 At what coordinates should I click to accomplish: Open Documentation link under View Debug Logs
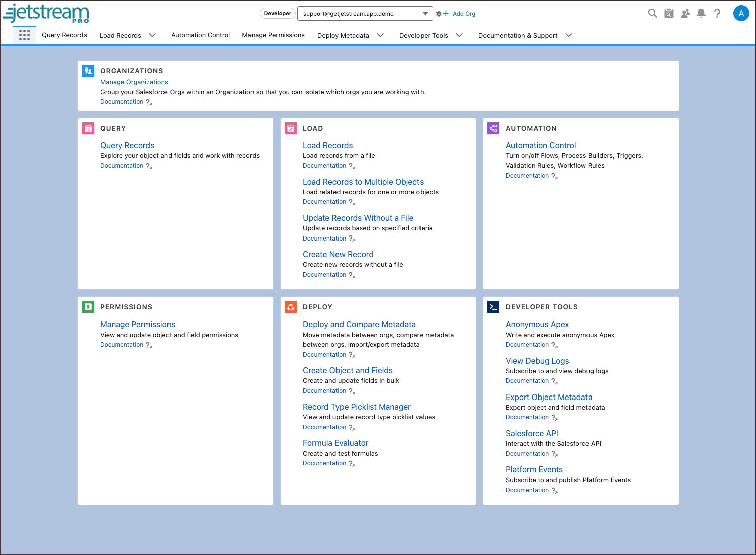[x=527, y=381]
